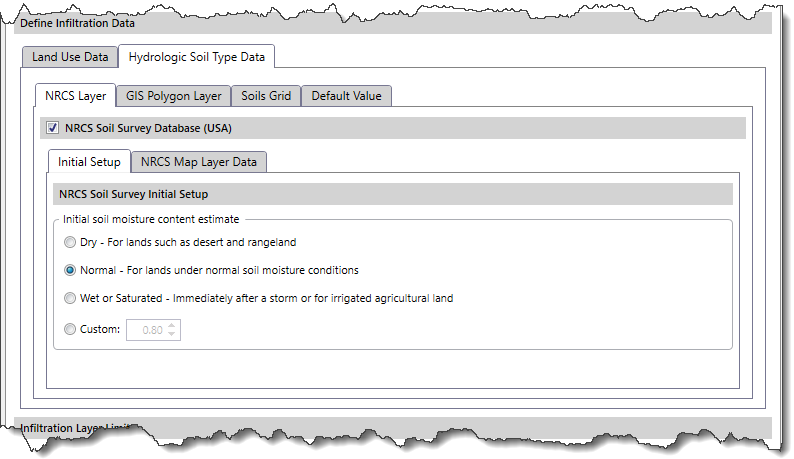Uncheck the NRCS Soil Survey Database checkbox
Screen dimensions: 794x459
coord(52,128)
